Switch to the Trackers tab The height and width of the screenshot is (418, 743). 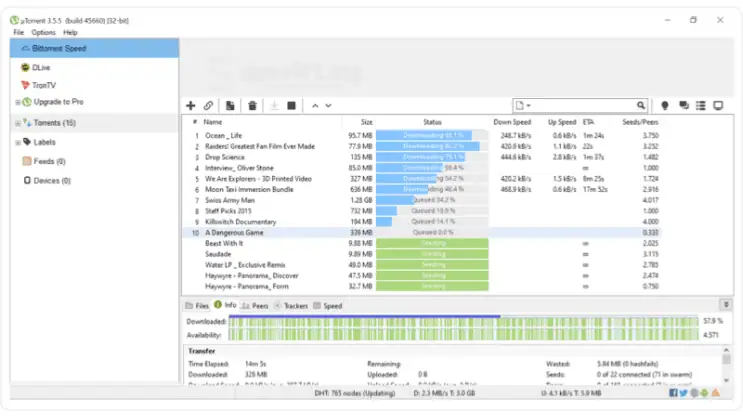pyautogui.click(x=291, y=306)
